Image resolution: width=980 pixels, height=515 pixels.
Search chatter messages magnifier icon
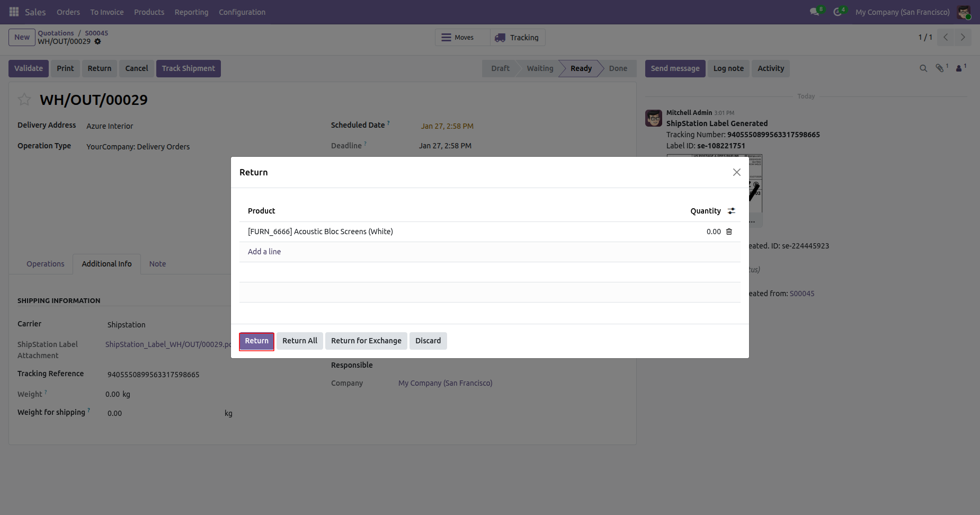(x=923, y=68)
